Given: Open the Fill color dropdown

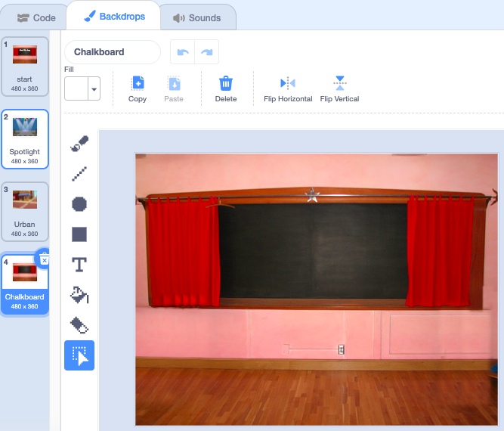Looking at the screenshot, I should pyautogui.click(x=94, y=89).
